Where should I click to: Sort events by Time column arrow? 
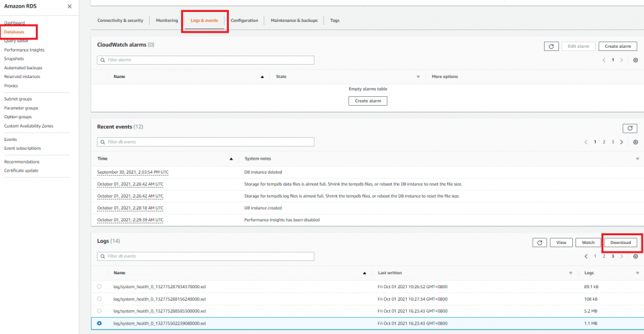[231, 159]
